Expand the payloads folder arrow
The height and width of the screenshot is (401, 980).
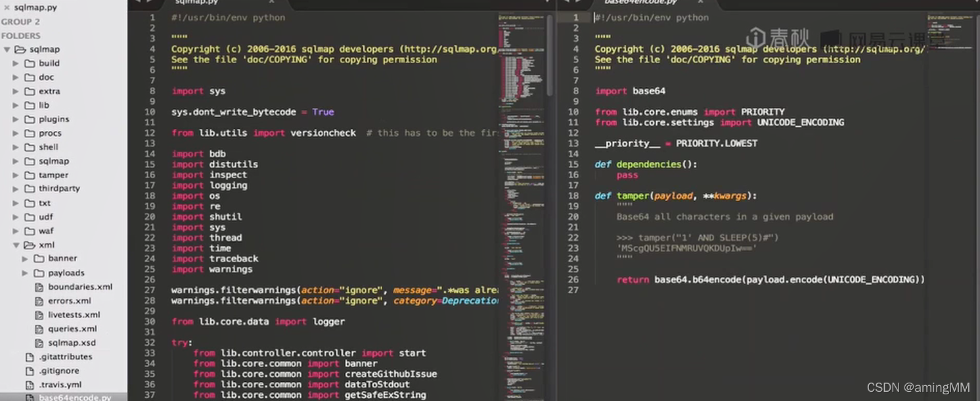pos(25,273)
